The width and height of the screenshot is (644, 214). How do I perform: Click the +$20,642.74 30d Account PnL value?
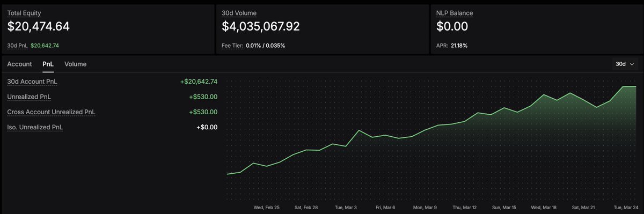click(199, 82)
